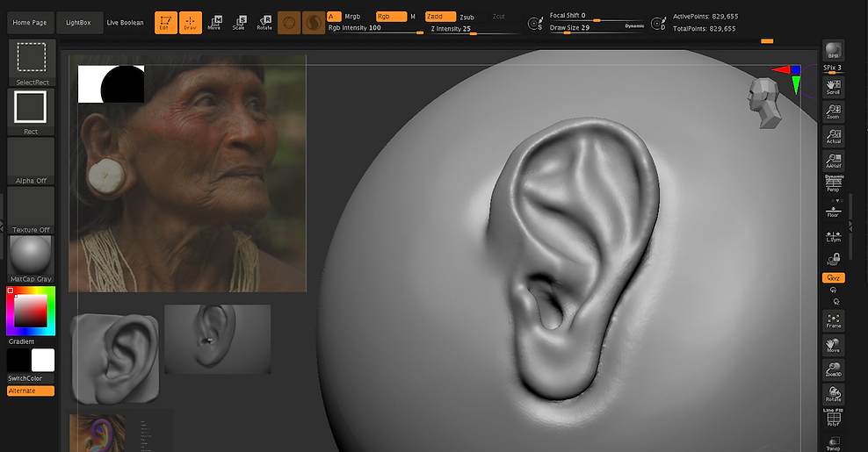
Task: Click the AAHalf icon
Action: coord(833,161)
